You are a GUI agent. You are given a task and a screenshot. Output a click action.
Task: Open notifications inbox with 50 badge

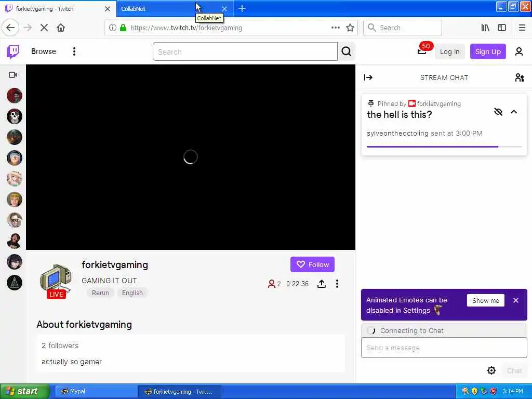(x=422, y=51)
